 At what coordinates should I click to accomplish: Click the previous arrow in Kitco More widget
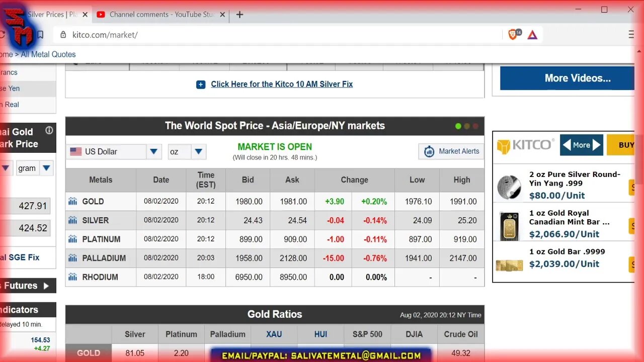(x=567, y=145)
